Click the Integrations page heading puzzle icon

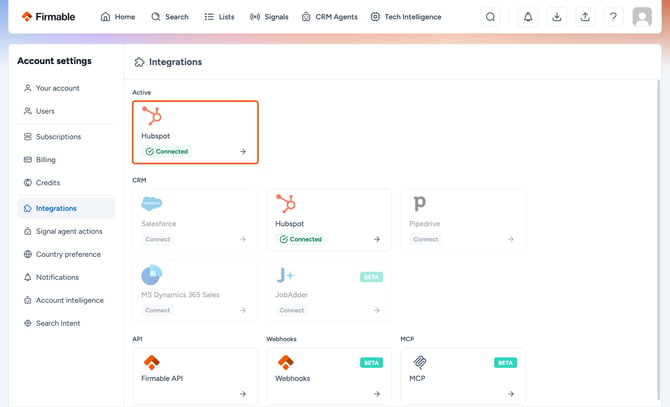[139, 62]
